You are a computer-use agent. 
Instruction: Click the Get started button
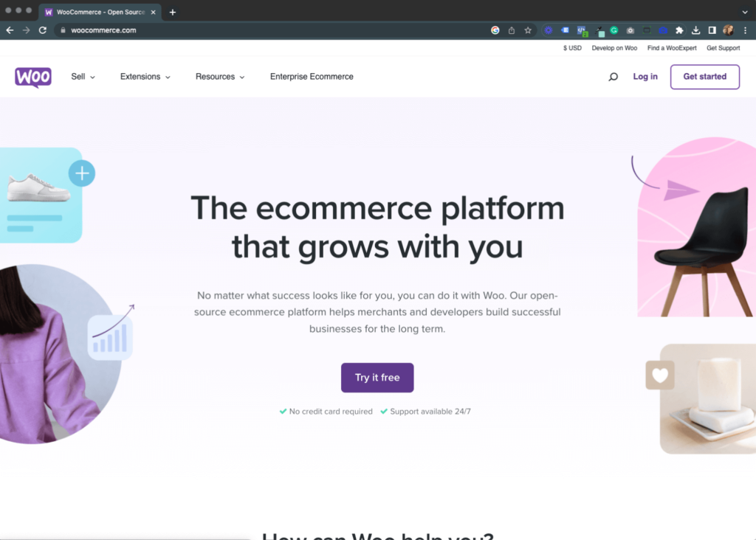(704, 77)
